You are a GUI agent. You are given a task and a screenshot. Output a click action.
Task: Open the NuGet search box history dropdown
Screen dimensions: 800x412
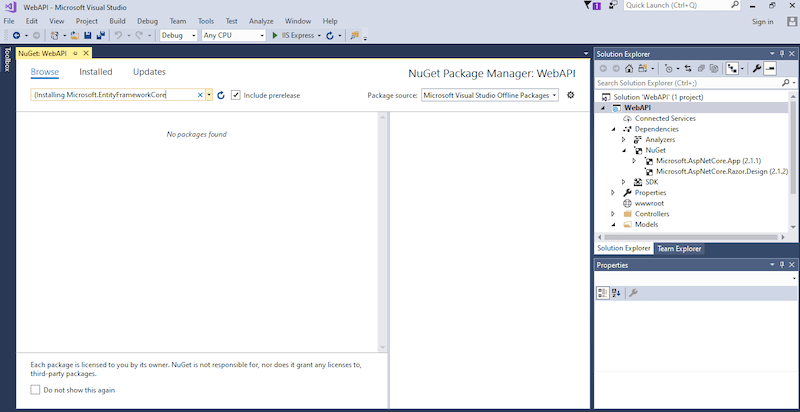(x=209, y=95)
